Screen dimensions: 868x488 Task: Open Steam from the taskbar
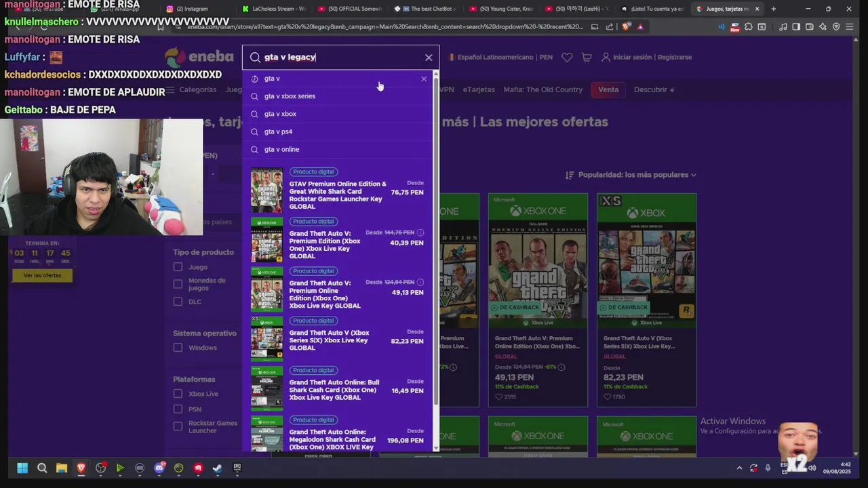[218, 468]
